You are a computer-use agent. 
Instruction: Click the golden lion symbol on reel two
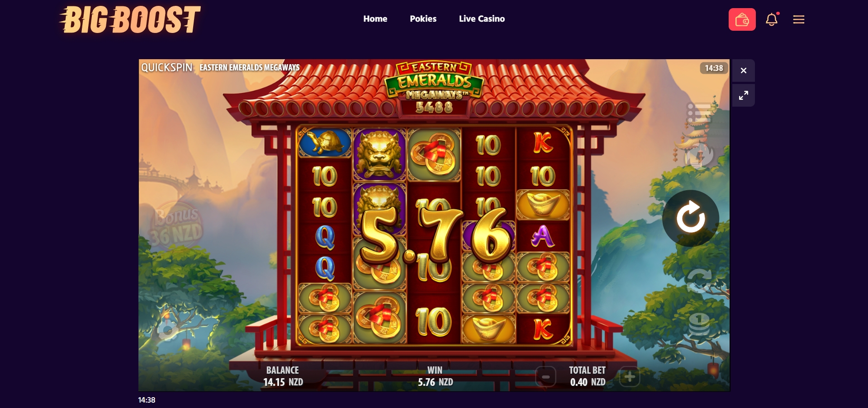coord(379,155)
